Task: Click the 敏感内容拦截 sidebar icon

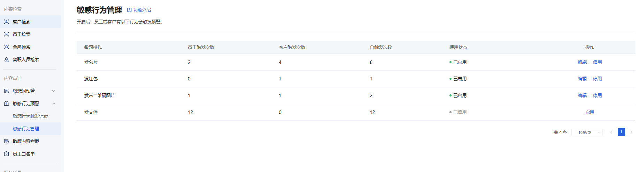Action: pos(6,141)
